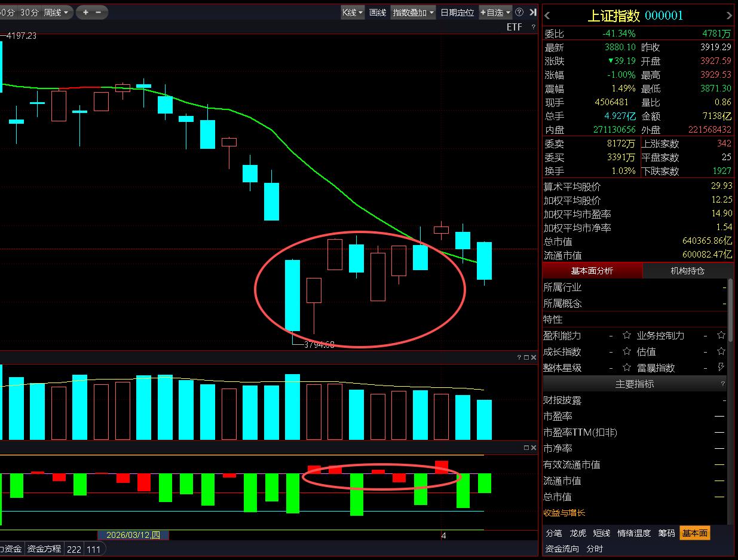Click the 2026/03/12 date marker on timeline
Viewport: 738px width, 560px height.
pos(133,535)
